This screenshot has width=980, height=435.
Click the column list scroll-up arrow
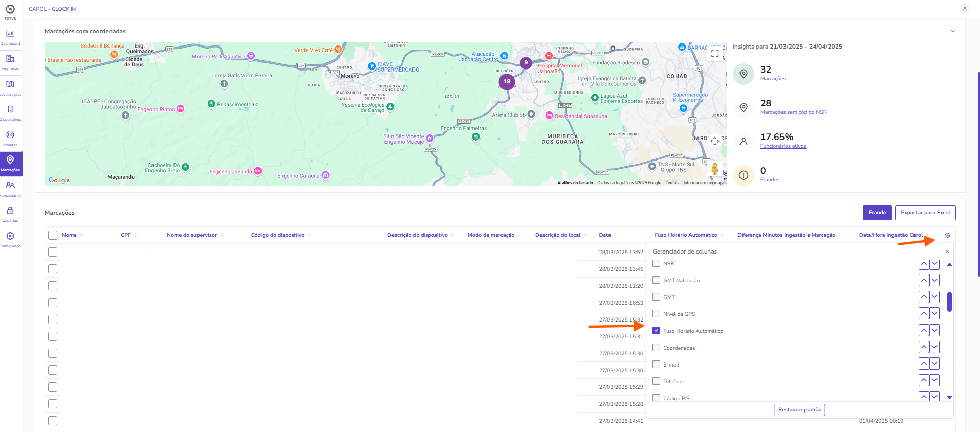point(949,265)
